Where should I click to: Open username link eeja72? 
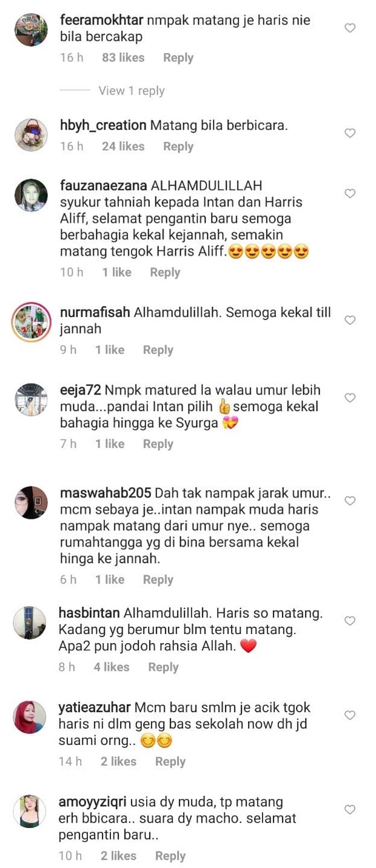[x=82, y=390]
